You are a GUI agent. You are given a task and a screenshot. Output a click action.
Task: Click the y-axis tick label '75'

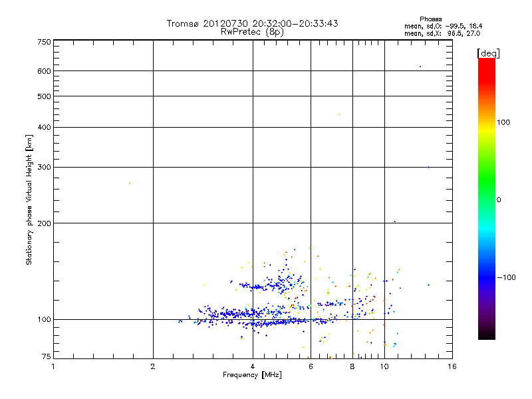47,356
